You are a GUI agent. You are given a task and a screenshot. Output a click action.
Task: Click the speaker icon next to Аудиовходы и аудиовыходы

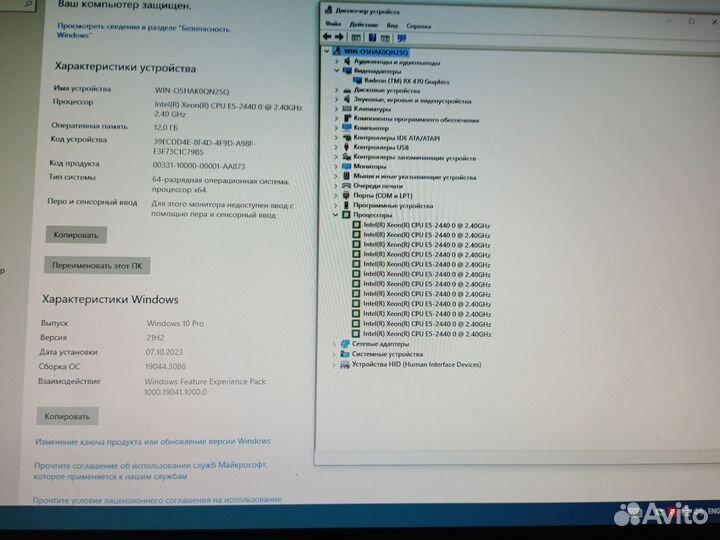(x=347, y=61)
